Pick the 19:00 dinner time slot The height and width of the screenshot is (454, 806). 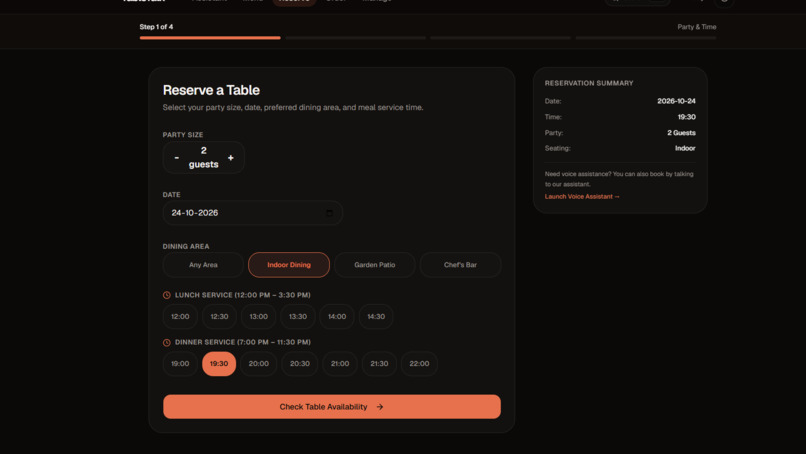pyautogui.click(x=180, y=364)
